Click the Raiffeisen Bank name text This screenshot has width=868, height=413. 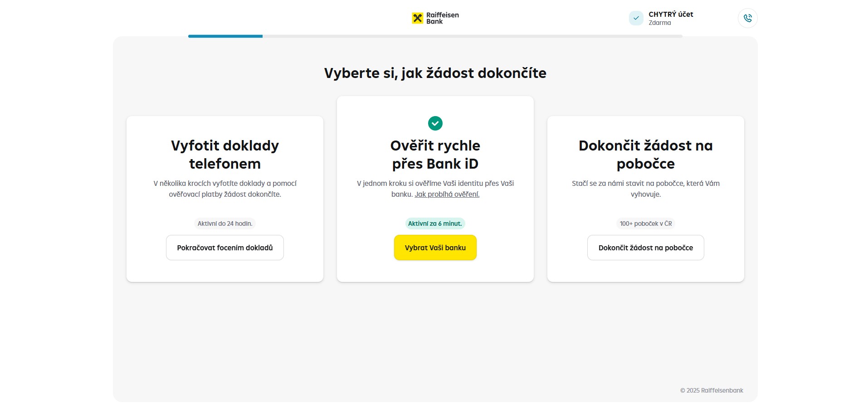tap(442, 18)
